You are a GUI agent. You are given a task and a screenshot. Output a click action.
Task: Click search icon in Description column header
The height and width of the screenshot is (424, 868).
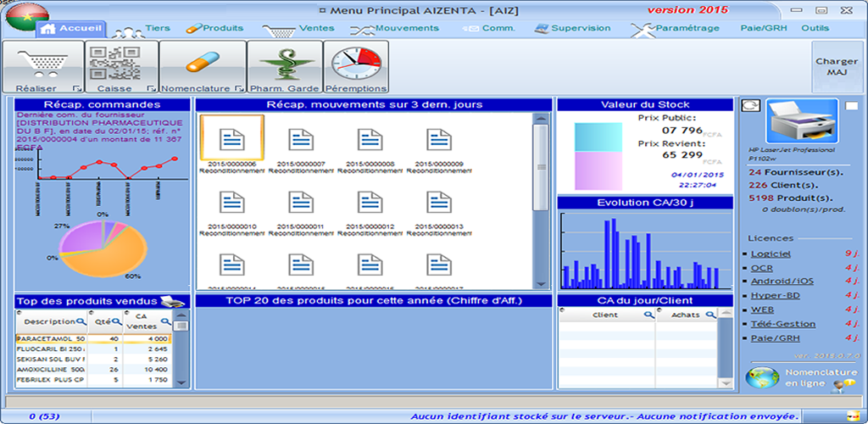(x=81, y=322)
